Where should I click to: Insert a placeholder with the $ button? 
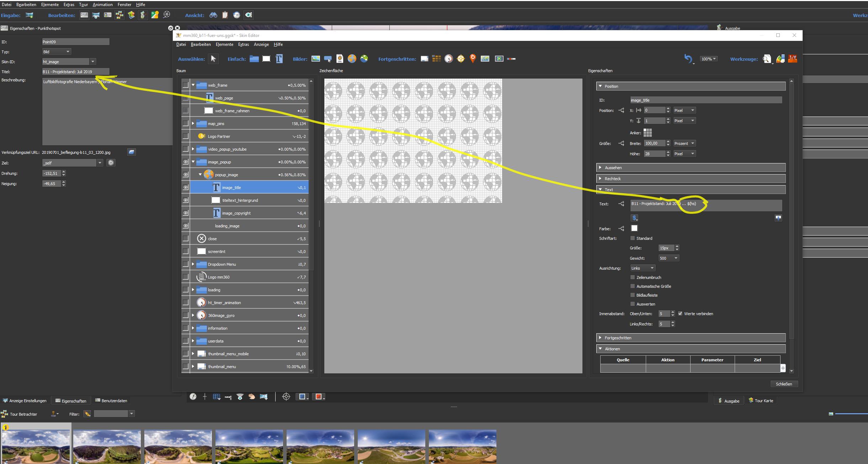coord(634,218)
